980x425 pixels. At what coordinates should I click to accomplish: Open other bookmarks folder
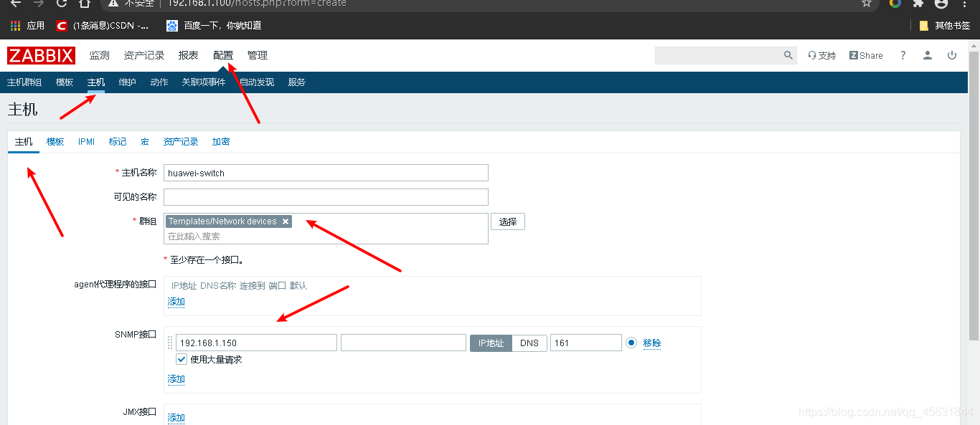coord(945,26)
